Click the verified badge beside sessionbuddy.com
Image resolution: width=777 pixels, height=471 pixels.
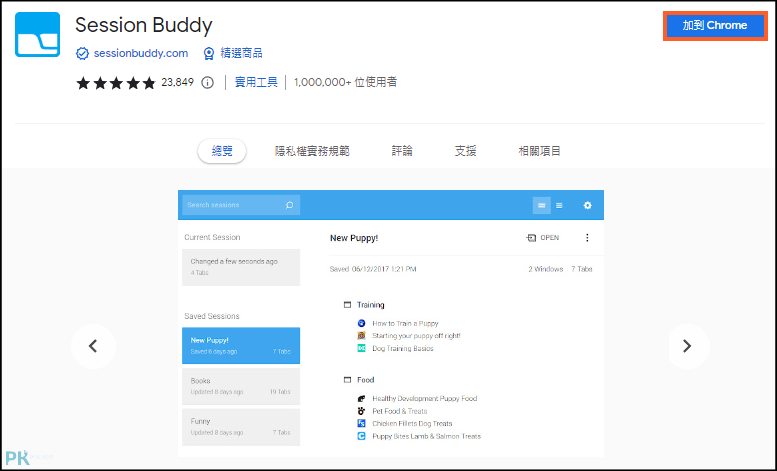click(x=82, y=54)
